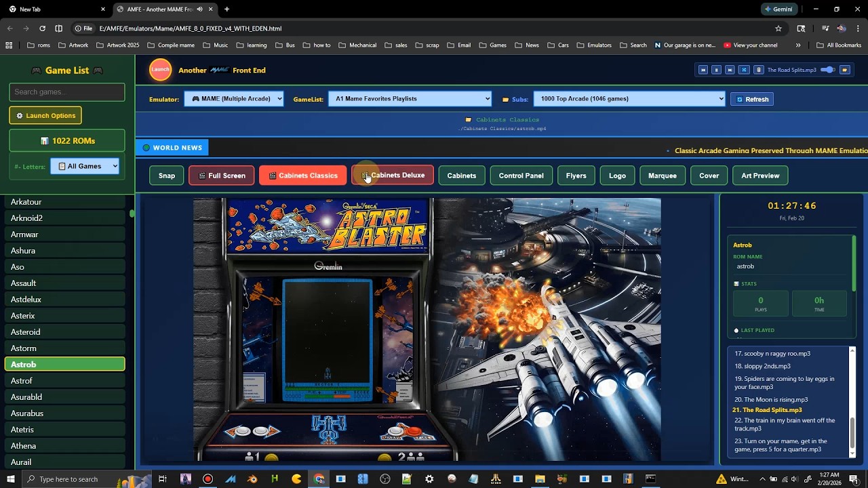
Task: Play track 18 sloppy 2nds.mp3
Action: click(762, 367)
